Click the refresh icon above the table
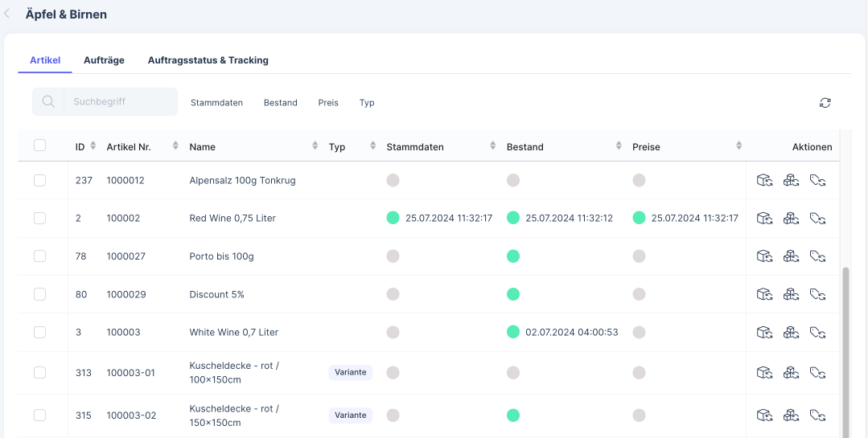 click(x=825, y=103)
